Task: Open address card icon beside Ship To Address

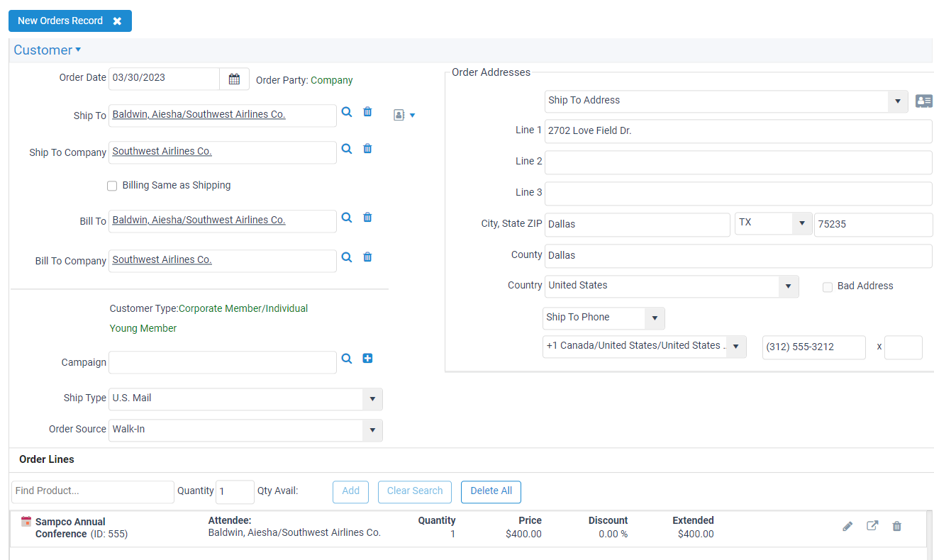Action: tap(923, 101)
